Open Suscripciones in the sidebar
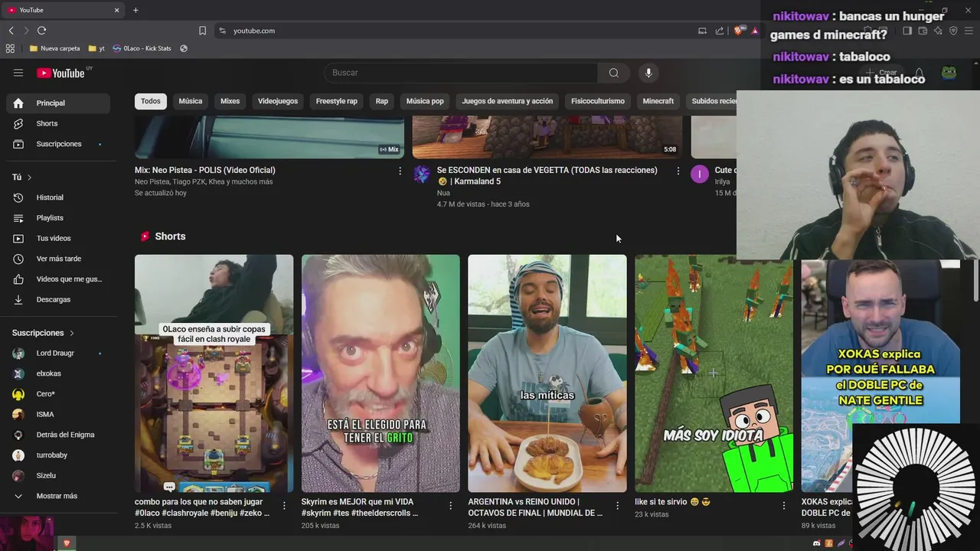The image size is (980, 551). (58, 144)
